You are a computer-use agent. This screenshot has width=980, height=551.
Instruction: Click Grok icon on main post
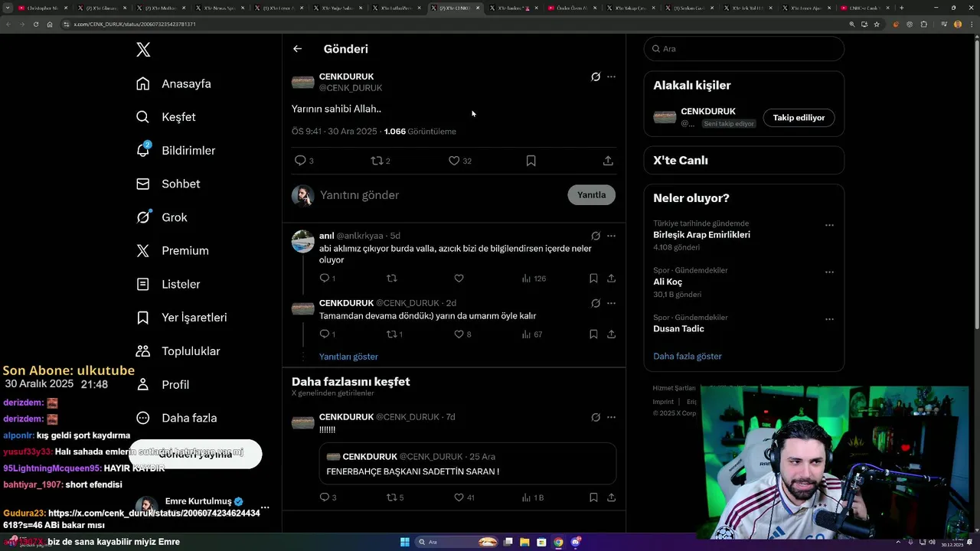coord(596,77)
